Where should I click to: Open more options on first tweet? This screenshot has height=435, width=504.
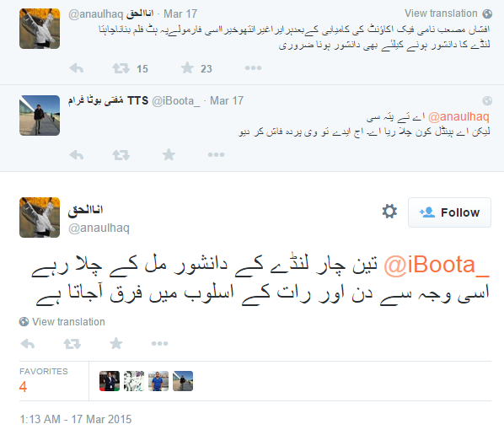[x=253, y=67]
